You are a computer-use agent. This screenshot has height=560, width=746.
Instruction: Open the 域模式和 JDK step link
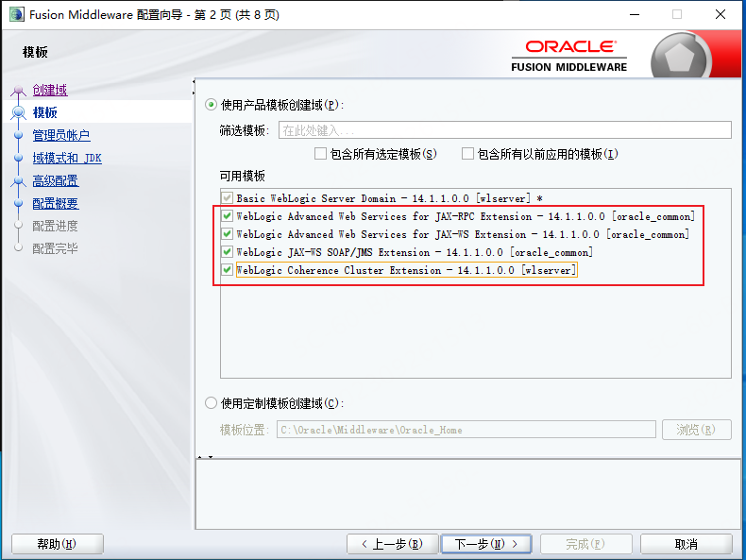[x=67, y=158]
